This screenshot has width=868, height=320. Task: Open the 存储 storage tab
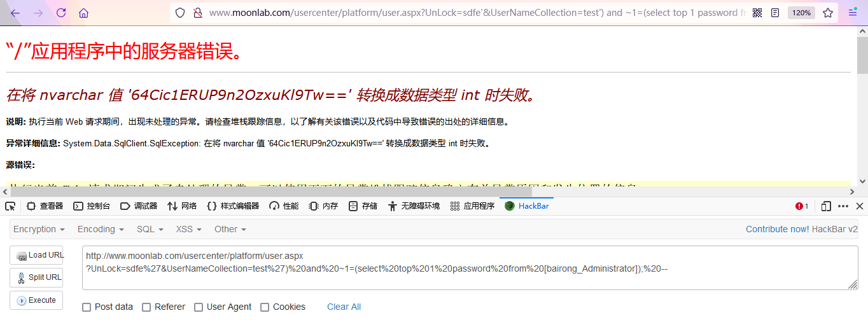(x=363, y=206)
